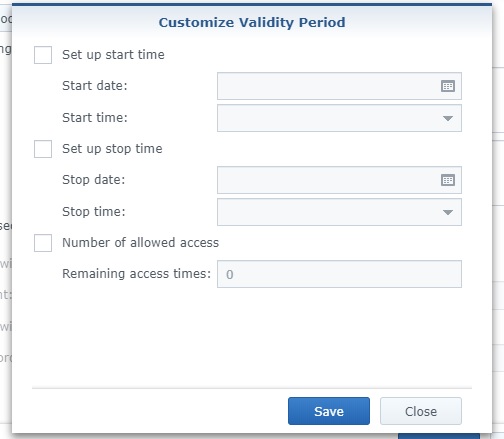Click inside the Start date text field

[x=328, y=86]
